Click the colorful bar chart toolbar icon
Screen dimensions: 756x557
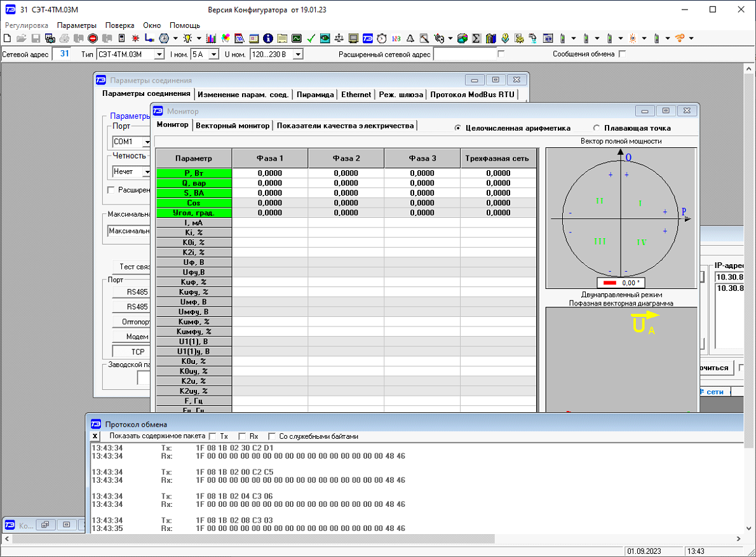coord(211,38)
